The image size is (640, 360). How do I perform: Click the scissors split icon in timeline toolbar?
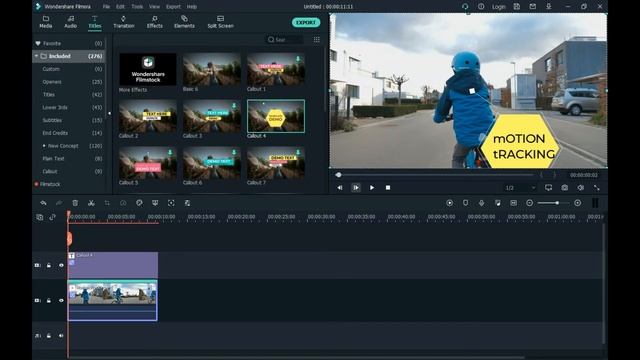[x=91, y=203]
